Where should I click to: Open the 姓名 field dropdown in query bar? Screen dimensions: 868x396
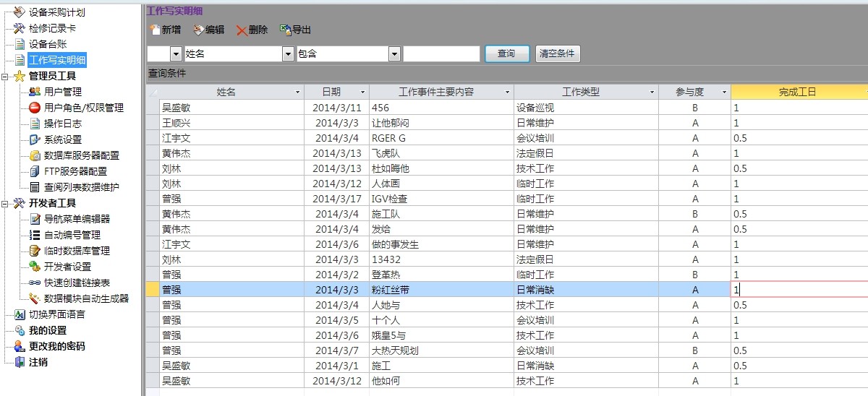[x=288, y=54]
